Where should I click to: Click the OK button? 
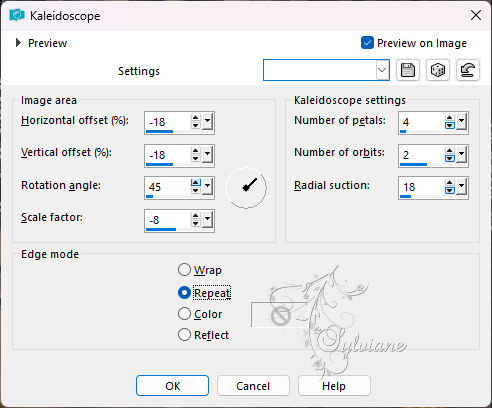(x=173, y=386)
